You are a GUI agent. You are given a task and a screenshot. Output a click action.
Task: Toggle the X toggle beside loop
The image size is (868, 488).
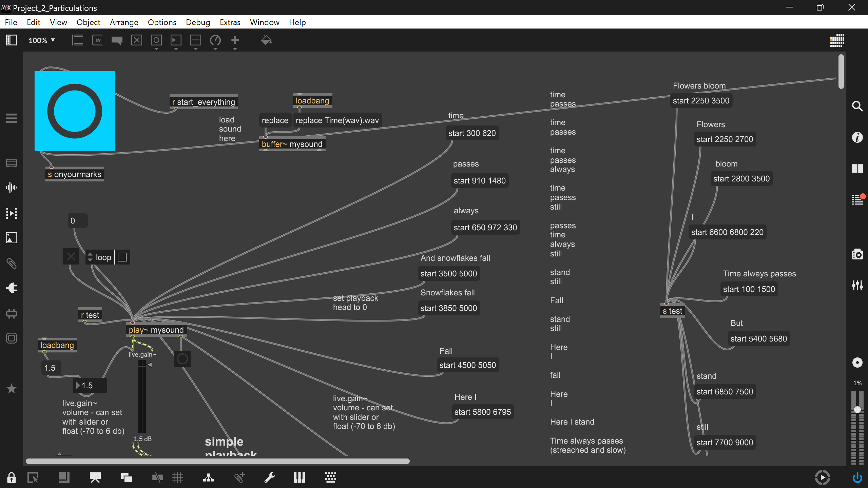coord(71,257)
